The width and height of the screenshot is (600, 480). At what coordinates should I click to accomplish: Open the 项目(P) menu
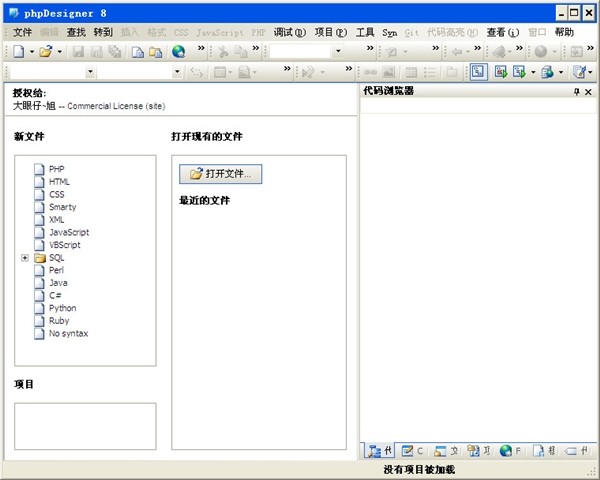331,33
